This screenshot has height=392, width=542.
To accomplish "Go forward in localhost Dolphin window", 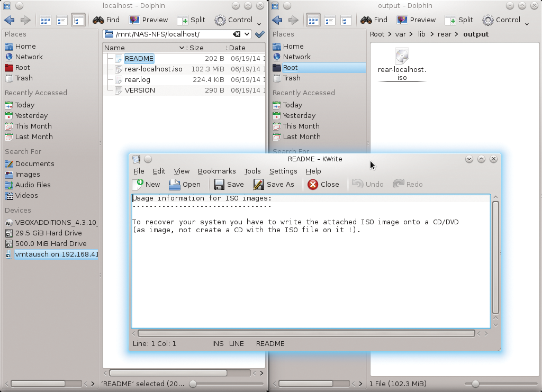I will (25, 20).
